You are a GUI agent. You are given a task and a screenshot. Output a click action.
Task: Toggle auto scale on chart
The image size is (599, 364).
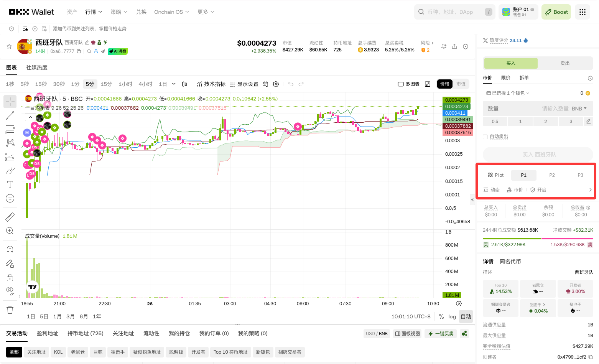pyautogui.click(x=466, y=316)
